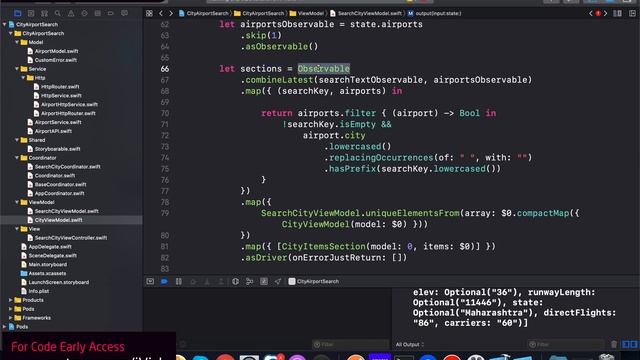Screen dimensions: 640x360
Task: Collapse the Http folder
Action: [x=23, y=78]
